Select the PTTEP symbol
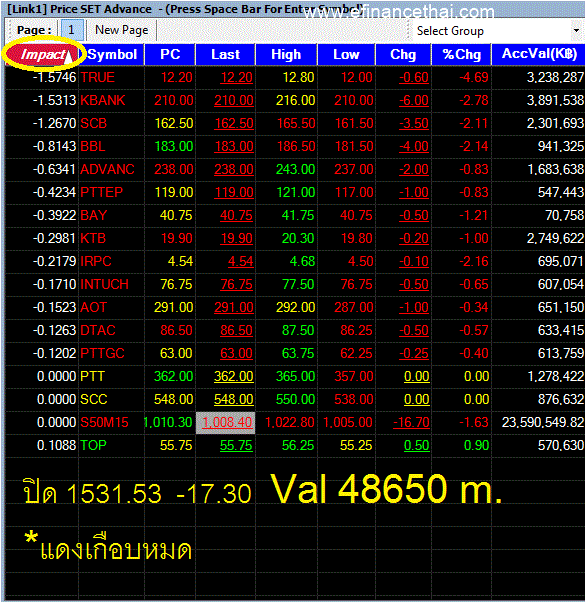The image size is (585, 602). 101,192
